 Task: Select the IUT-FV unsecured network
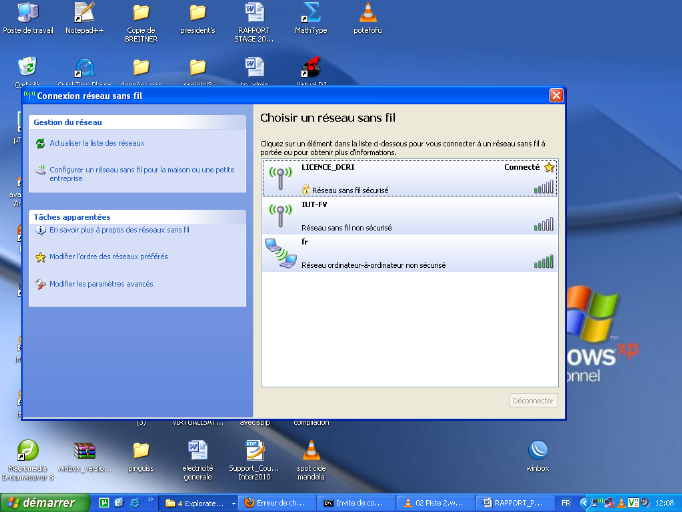408,216
